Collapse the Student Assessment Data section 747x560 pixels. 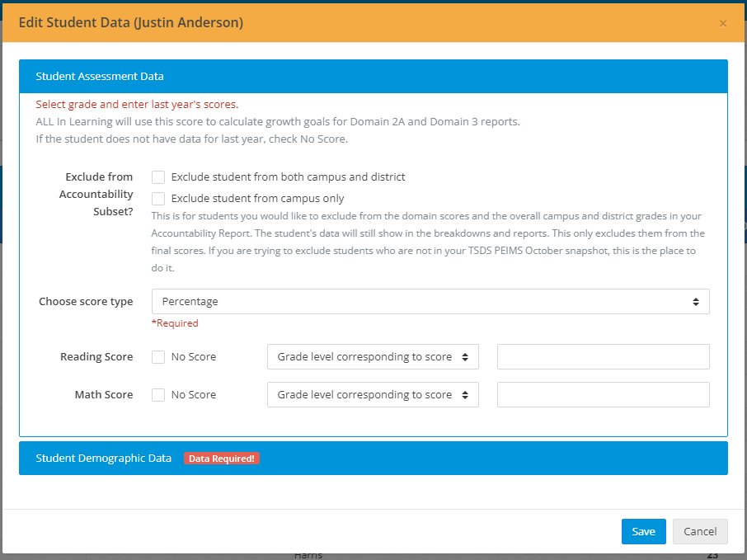[100, 76]
